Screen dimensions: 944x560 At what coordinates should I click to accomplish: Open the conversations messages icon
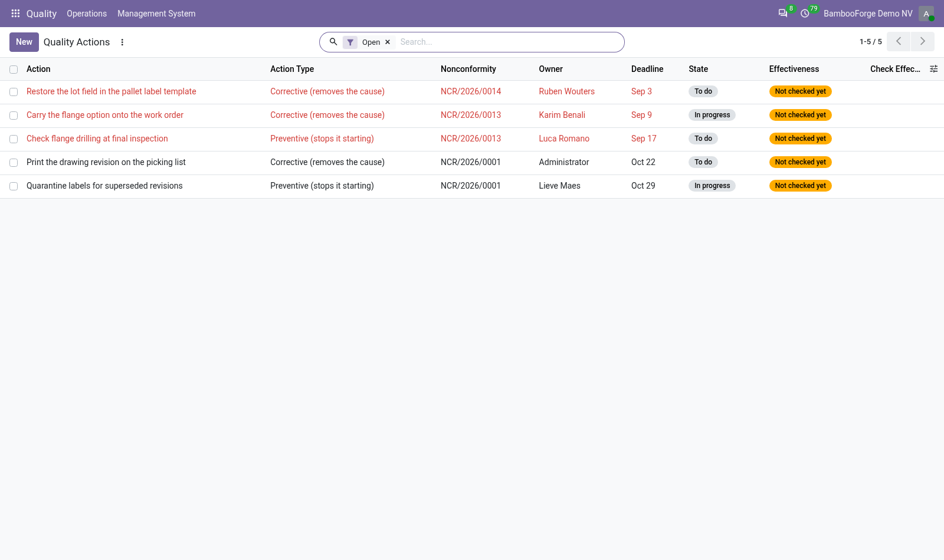(783, 13)
